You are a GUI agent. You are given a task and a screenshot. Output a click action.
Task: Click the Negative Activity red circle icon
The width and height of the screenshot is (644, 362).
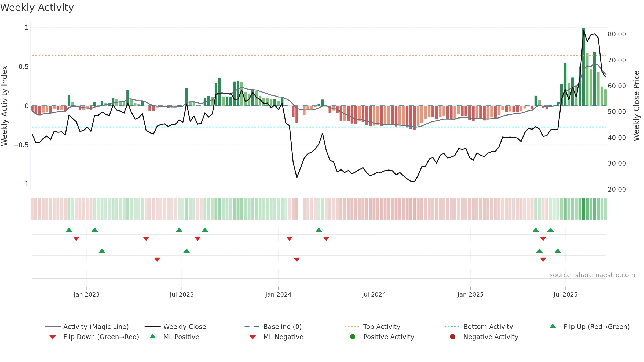click(453, 337)
